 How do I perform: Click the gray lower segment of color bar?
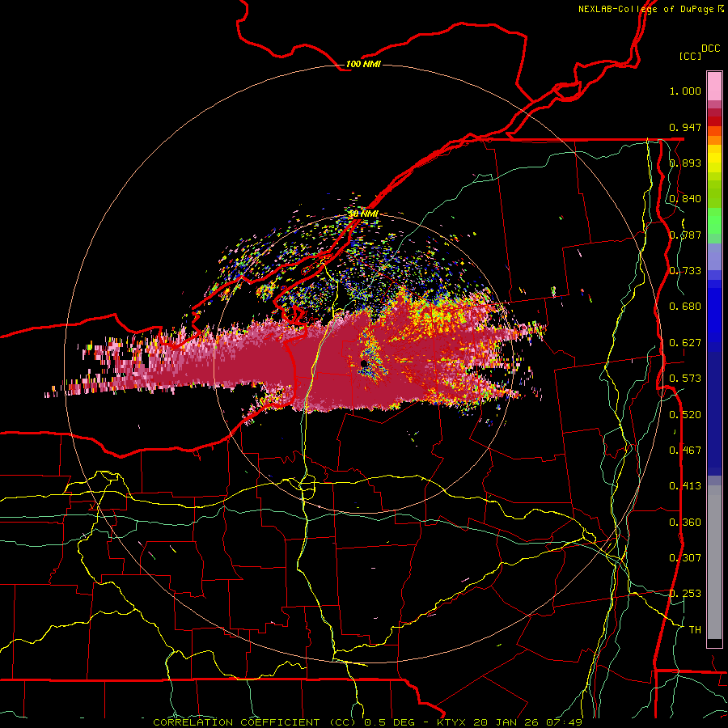click(x=714, y=562)
